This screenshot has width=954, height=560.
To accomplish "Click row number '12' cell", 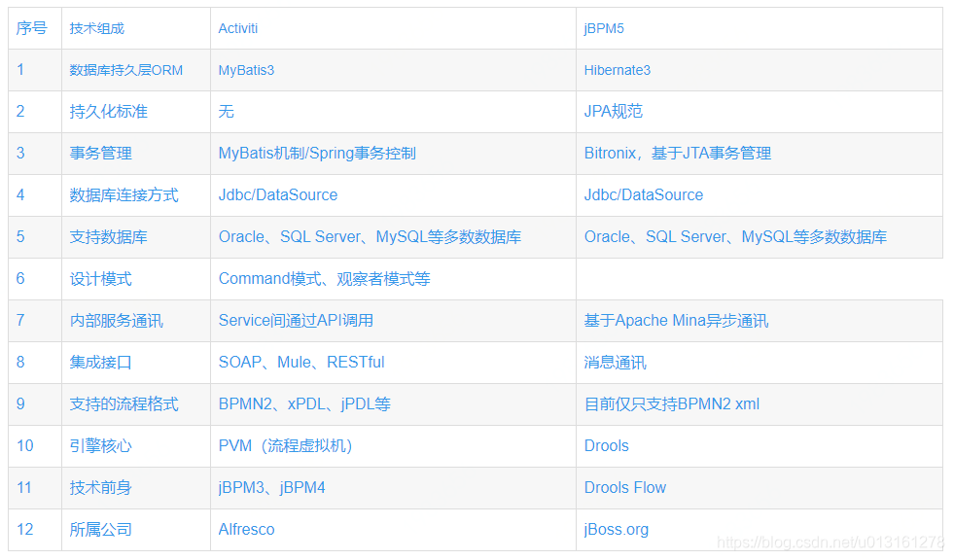I will point(35,530).
